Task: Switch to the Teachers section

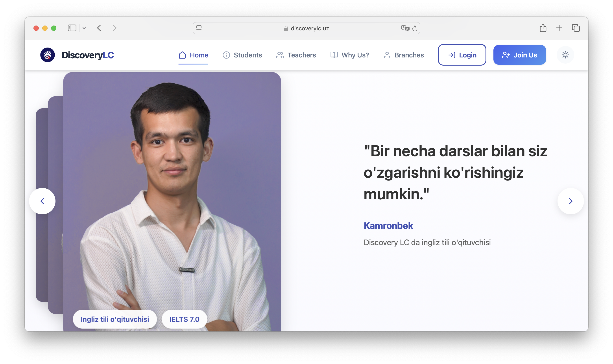Action: point(302,55)
